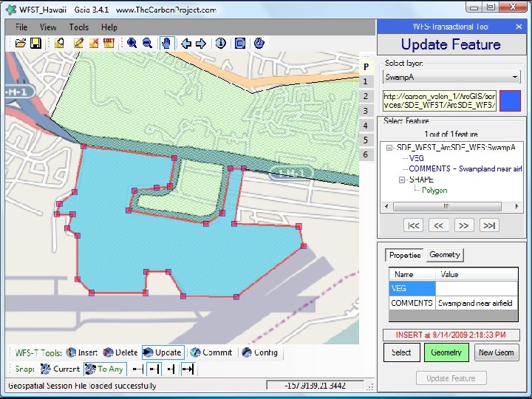
Task: Switch to the Geometry tab
Action: point(445,254)
